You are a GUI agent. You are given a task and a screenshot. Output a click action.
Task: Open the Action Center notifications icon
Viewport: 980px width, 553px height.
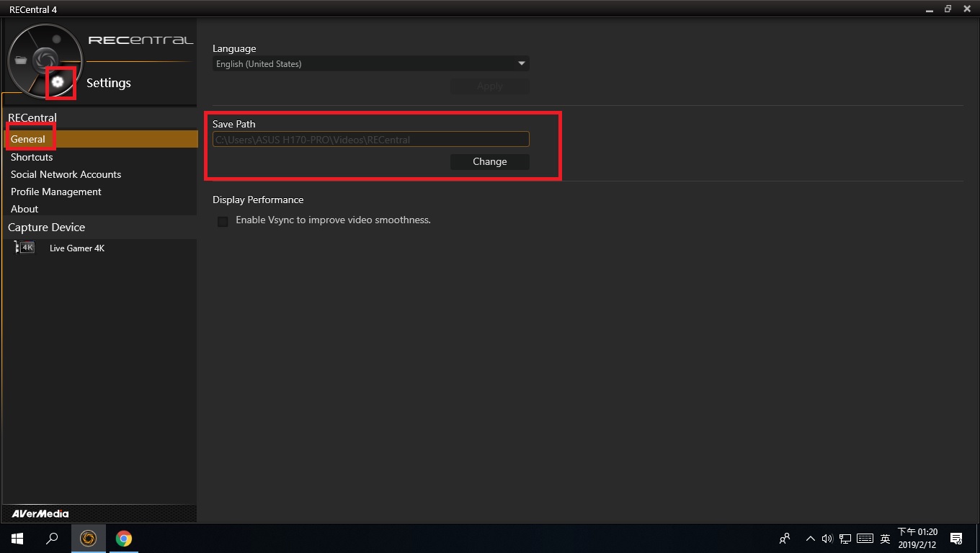(956, 539)
